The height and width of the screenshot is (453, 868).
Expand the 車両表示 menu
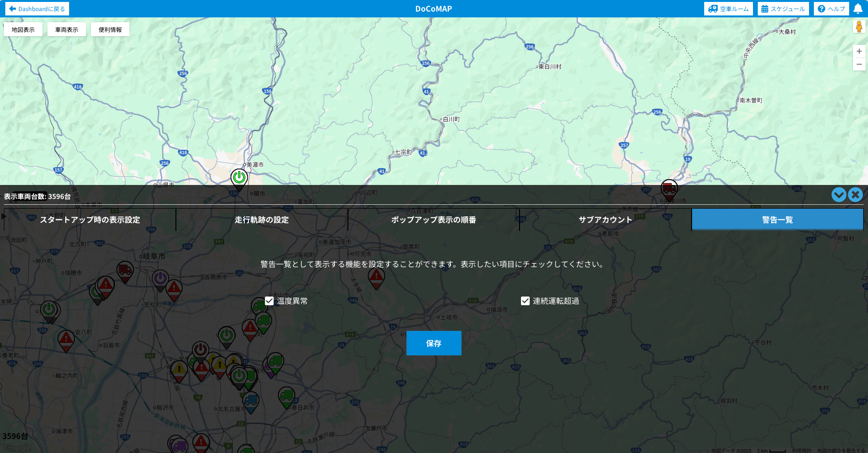[x=67, y=29]
